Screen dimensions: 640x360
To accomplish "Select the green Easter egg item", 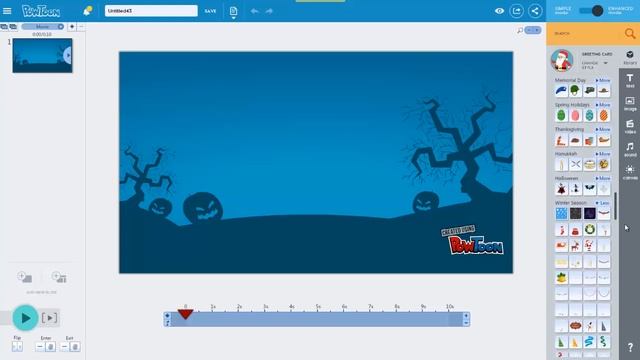I will 561,116.
